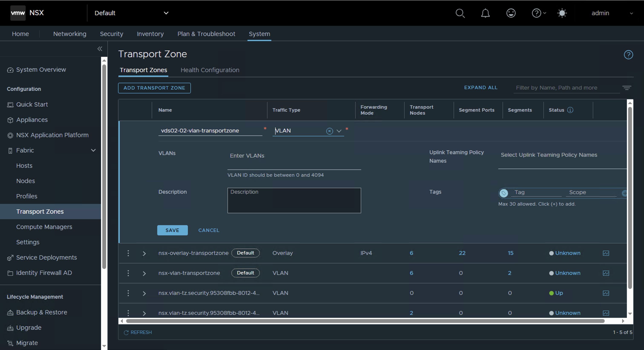Open status graph for nsx-vlan-transportzone
This screenshot has height=350, width=644.
pos(606,273)
